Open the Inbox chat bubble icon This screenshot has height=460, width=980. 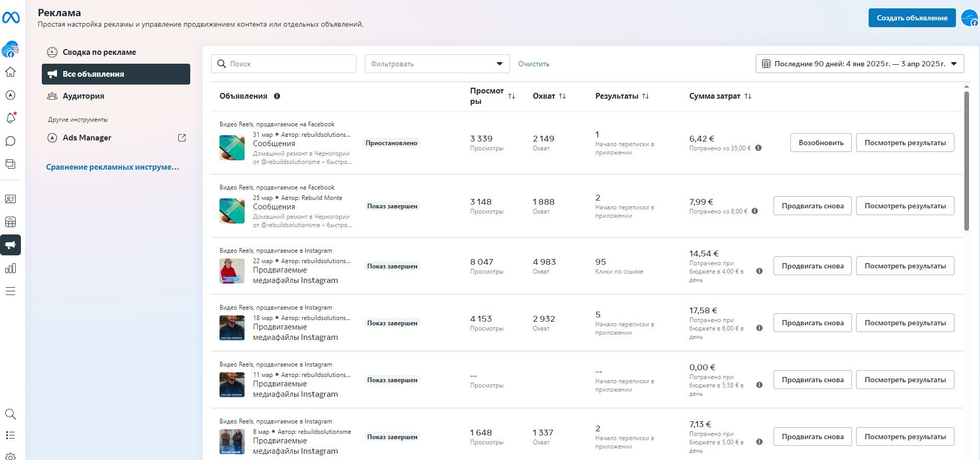click(10, 141)
